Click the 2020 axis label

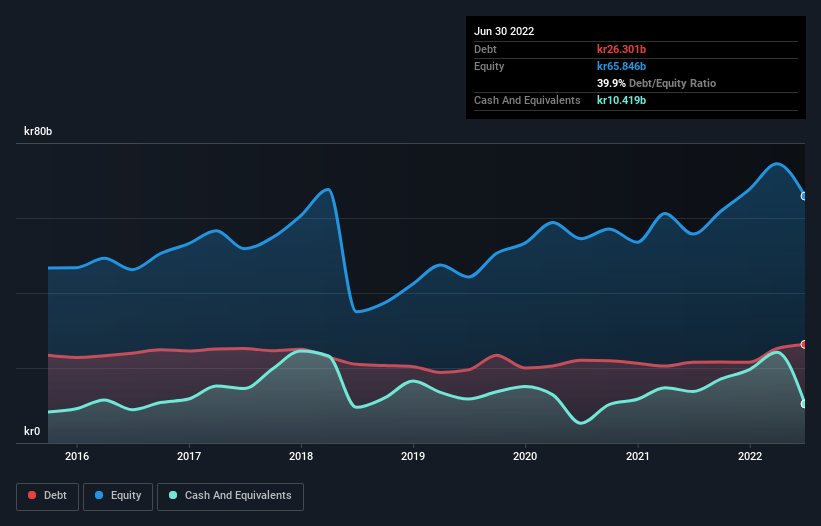[x=525, y=456]
